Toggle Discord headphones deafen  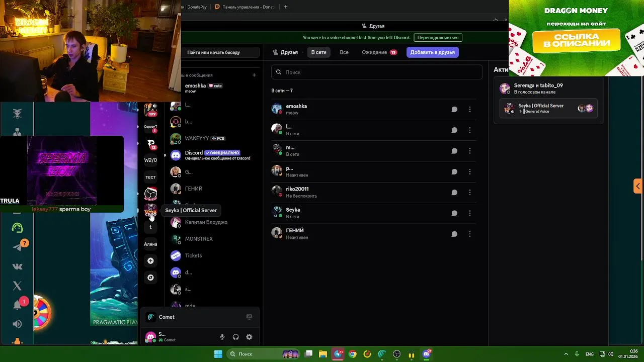(x=235, y=337)
